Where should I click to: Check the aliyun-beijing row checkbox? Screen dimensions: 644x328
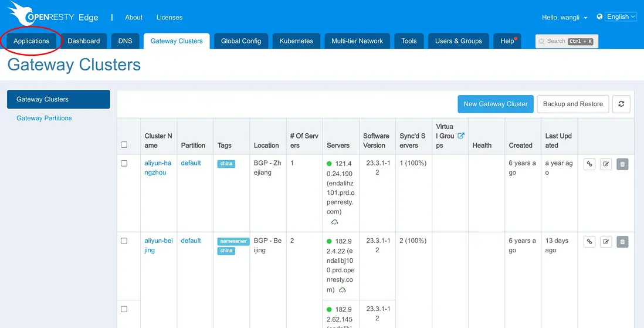[124, 241]
